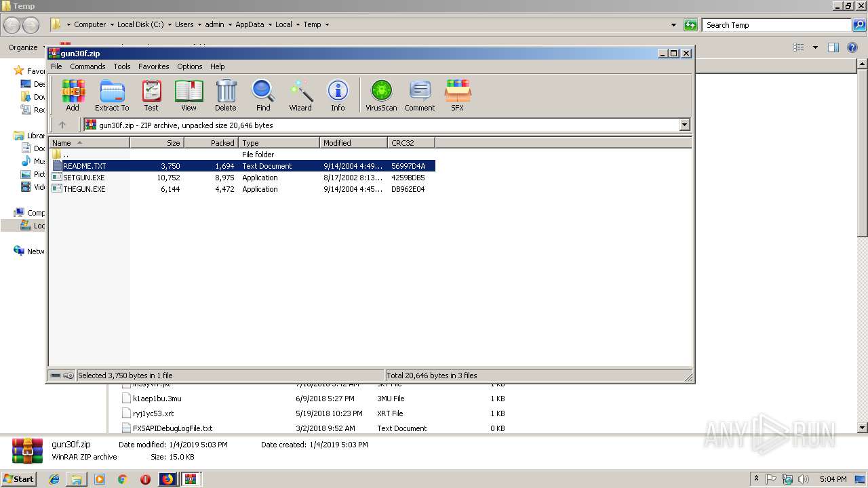
Task: Run Test on the archive files
Action: click(151, 95)
